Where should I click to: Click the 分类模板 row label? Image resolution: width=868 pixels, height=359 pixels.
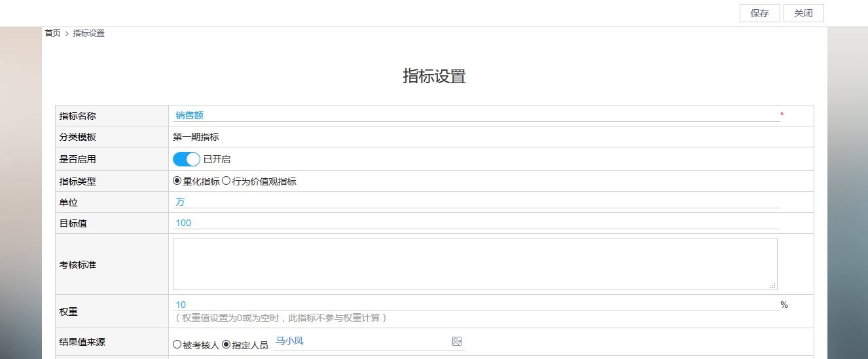[x=77, y=137]
